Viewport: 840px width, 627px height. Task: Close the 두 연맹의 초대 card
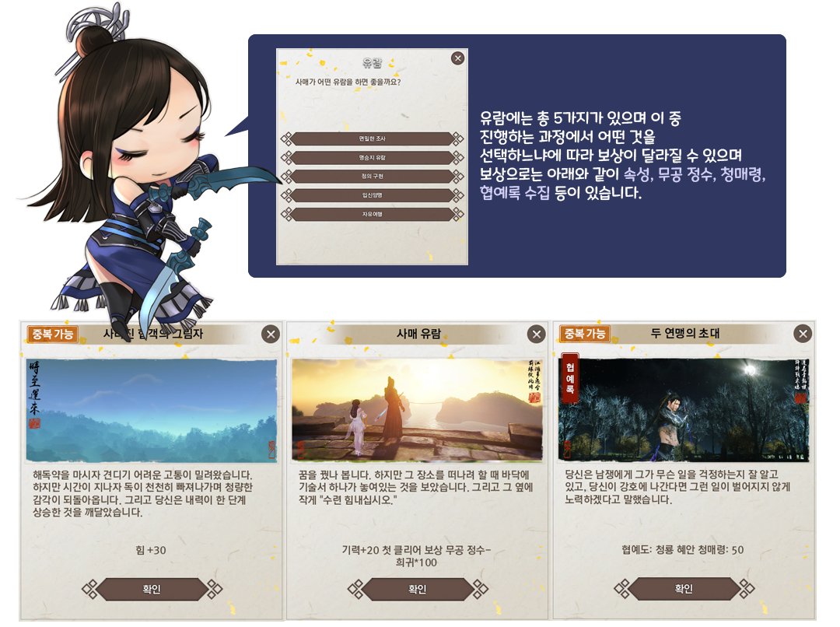coord(803,334)
